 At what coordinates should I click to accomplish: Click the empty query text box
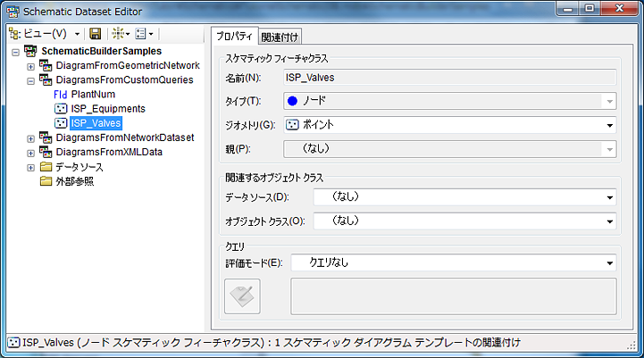(x=454, y=296)
